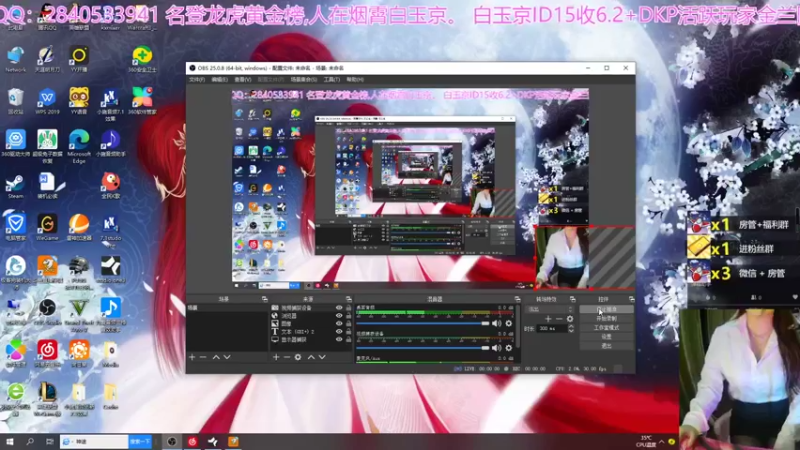The width and height of the screenshot is (800, 450).
Task: Open the 淡出 transition type dropdown
Action: [x=550, y=309]
